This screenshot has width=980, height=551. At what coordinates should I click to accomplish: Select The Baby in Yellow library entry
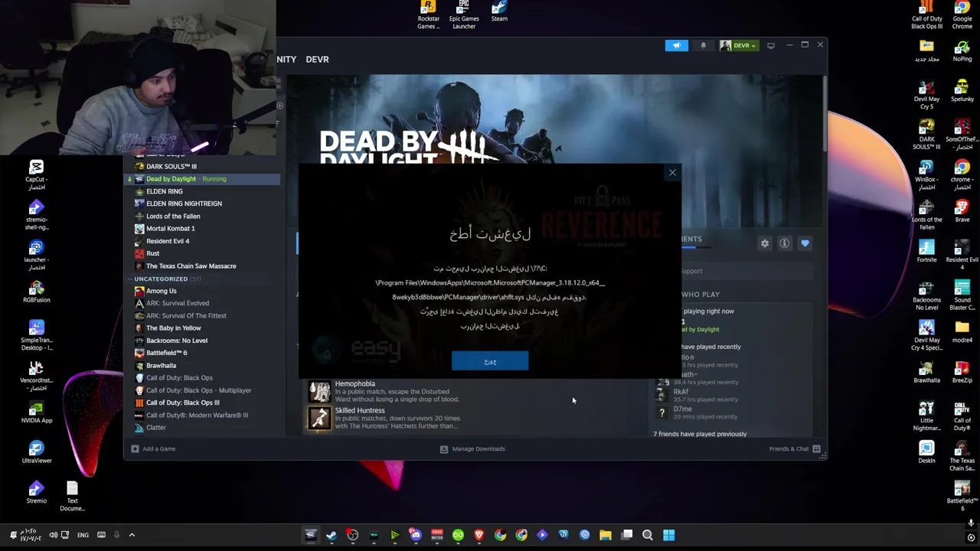pos(203,328)
